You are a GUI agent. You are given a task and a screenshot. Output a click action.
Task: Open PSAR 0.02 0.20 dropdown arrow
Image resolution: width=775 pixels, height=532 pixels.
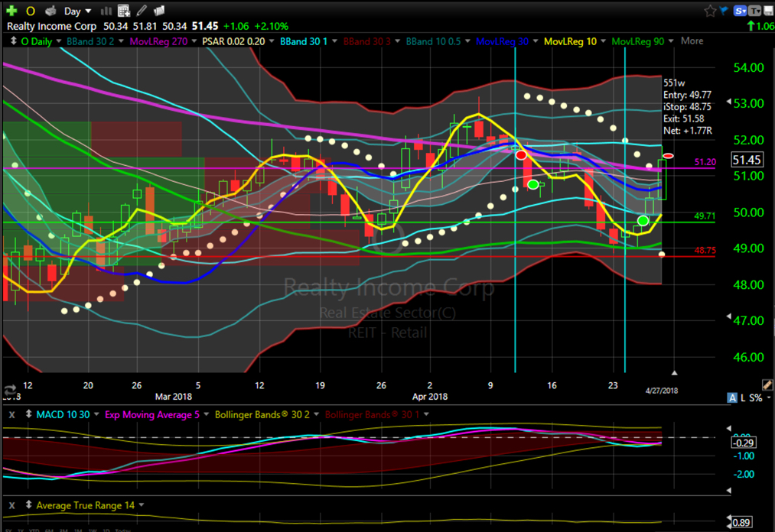click(271, 41)
